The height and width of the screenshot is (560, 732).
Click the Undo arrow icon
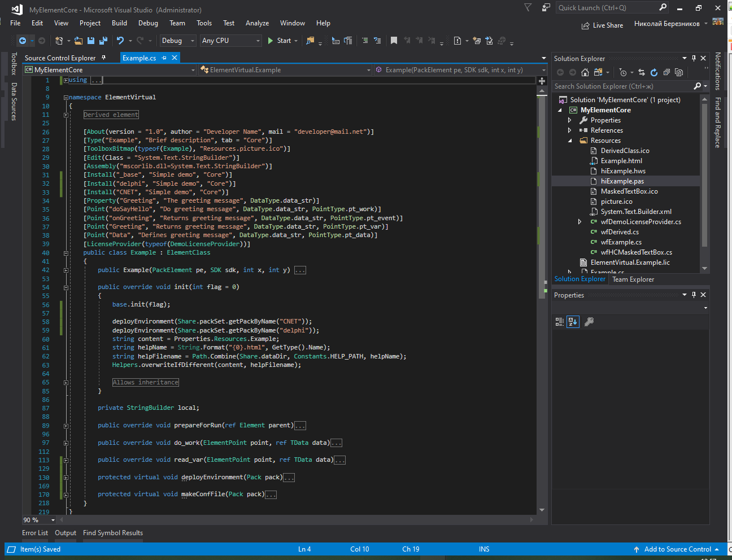(120, 41)
